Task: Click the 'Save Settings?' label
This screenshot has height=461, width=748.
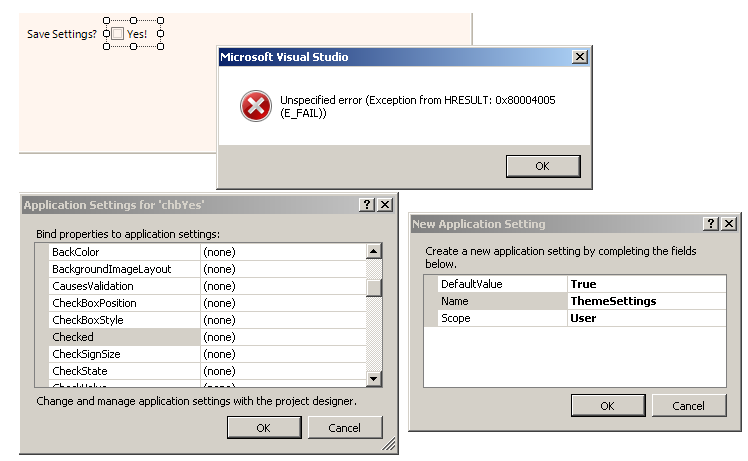Action: (x=62, y=34)
